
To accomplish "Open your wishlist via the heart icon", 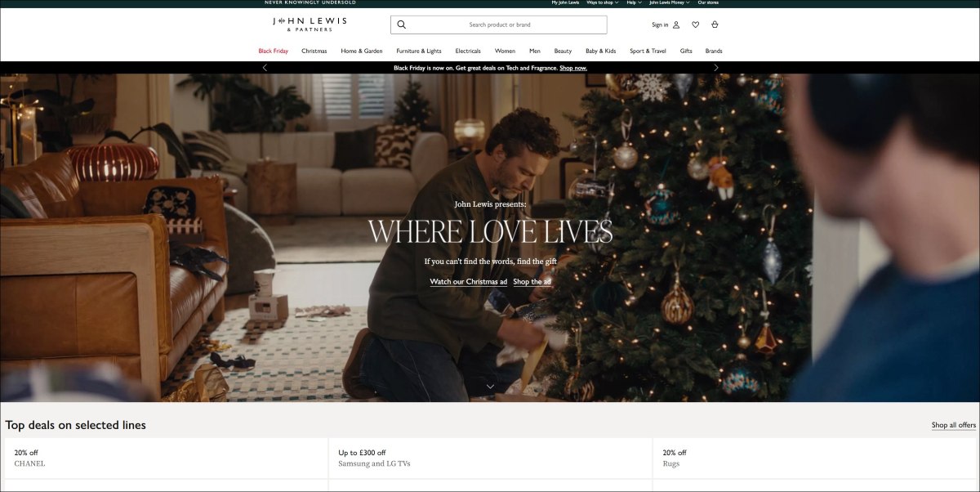I will click(694, 25).
